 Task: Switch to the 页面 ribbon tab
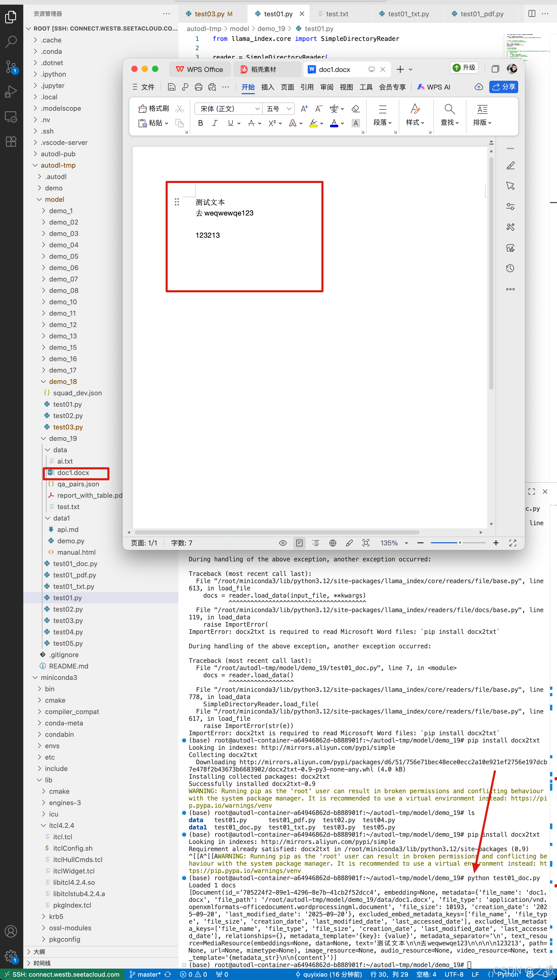click(287, 87)
